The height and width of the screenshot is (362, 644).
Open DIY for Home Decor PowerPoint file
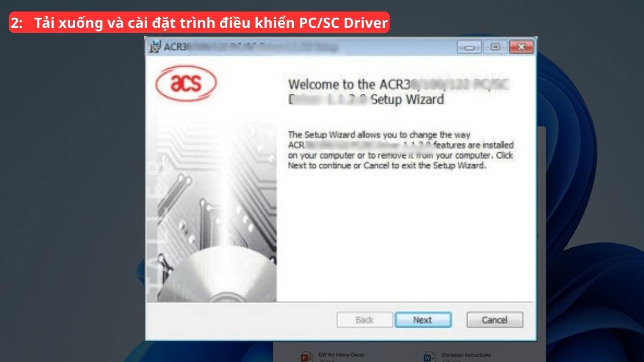point(307,357)
